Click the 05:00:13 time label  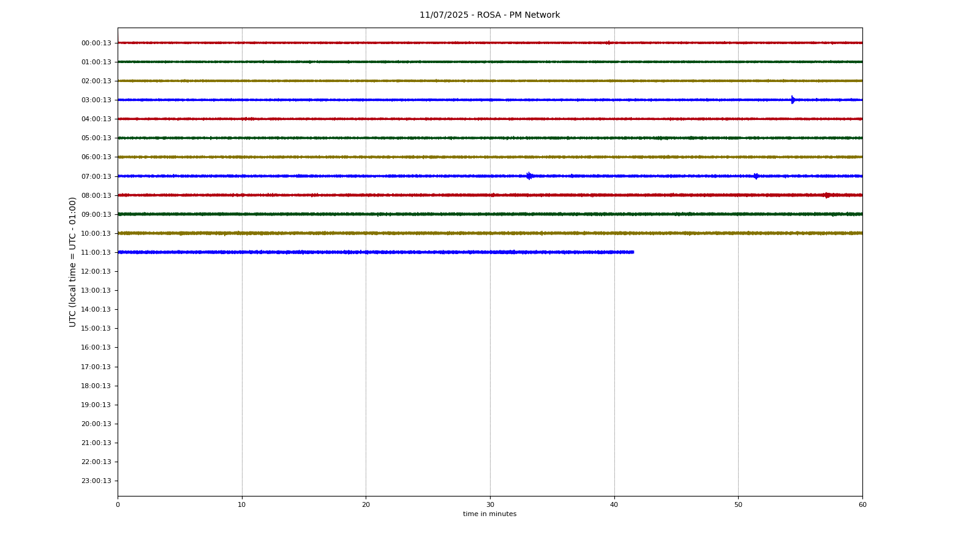tap(96, 138)
